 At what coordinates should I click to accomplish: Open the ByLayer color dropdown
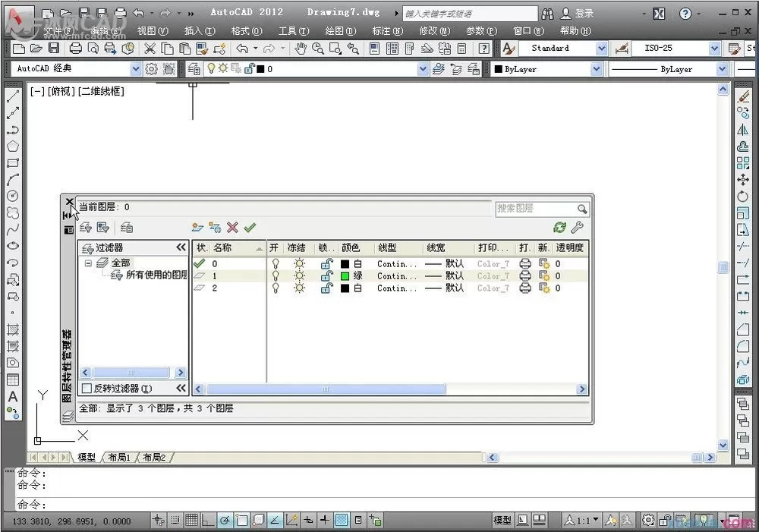[597, 69]
